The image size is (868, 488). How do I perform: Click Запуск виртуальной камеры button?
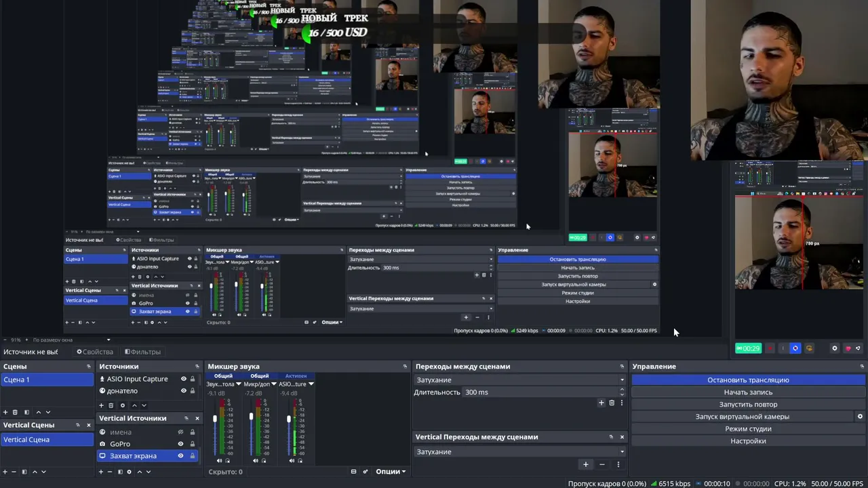click(x=743, y=417)
